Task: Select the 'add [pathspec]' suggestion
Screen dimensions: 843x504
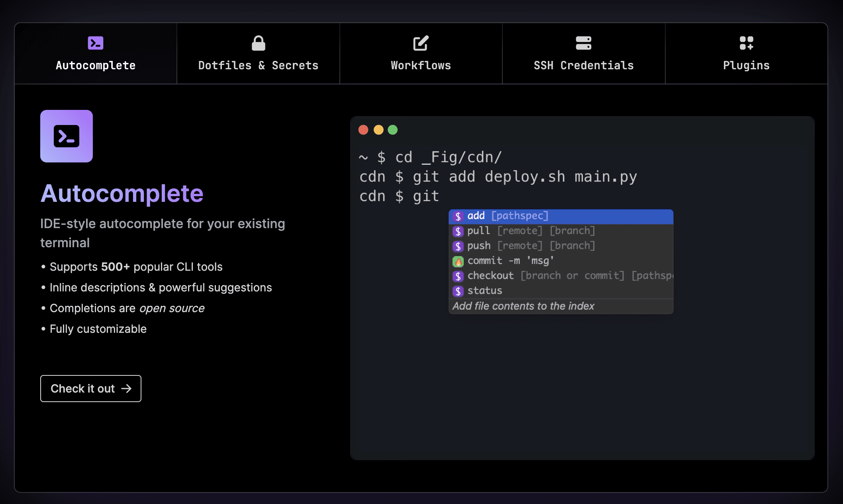Action: click(561, 217)
